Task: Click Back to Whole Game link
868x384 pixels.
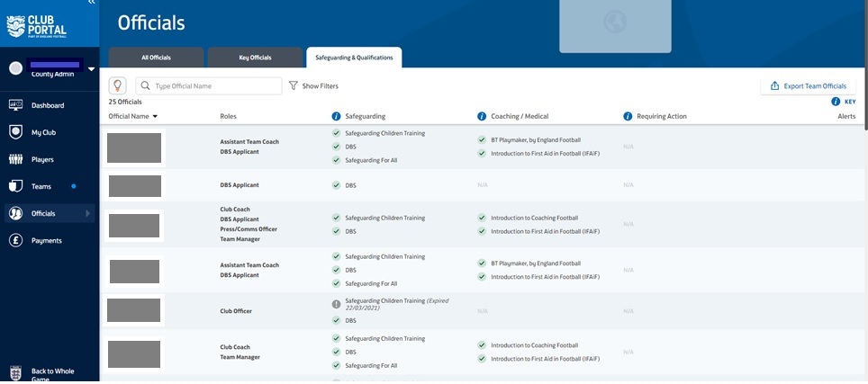Action: (52, 374)
